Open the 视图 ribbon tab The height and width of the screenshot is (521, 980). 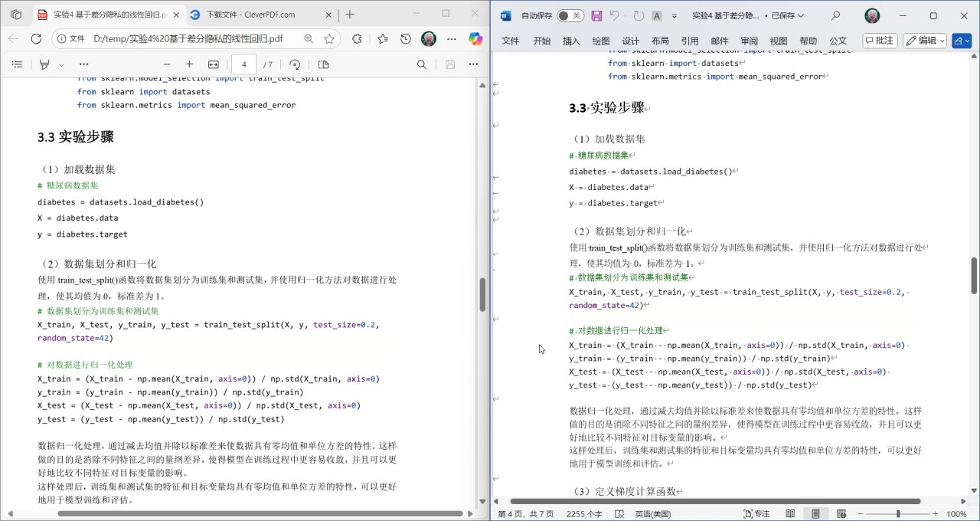779,41
